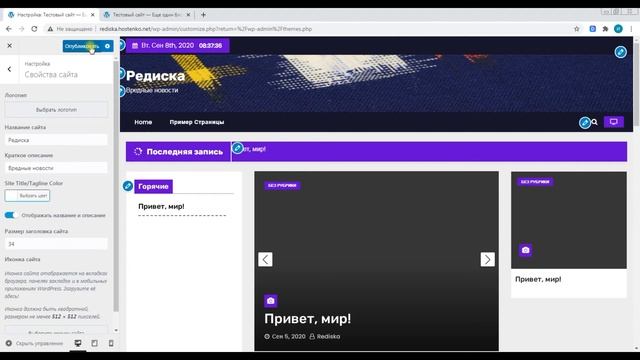Viewport: 640px width, 360px height.
Task: Bookmark page with star icon
Action: (577, 29)
